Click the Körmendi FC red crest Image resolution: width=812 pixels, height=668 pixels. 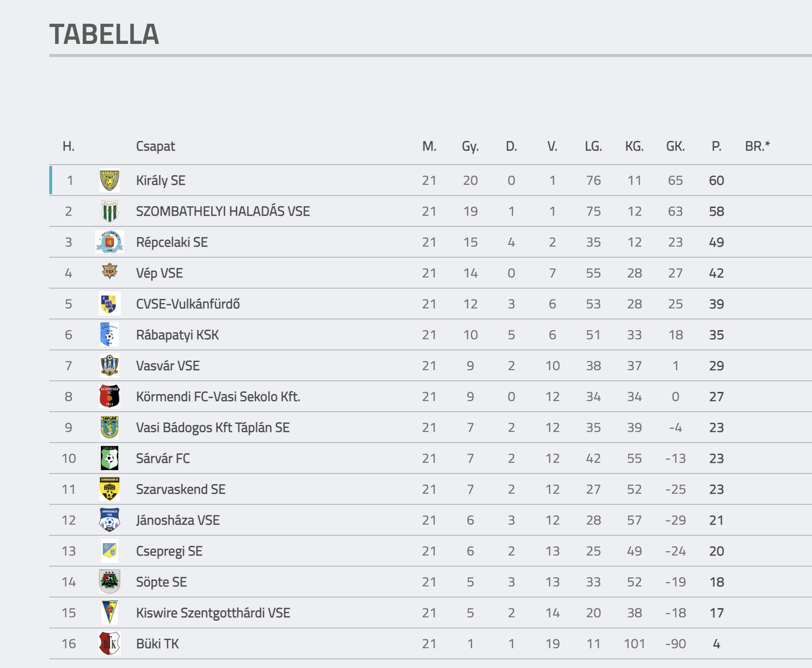tap(110, 397)
